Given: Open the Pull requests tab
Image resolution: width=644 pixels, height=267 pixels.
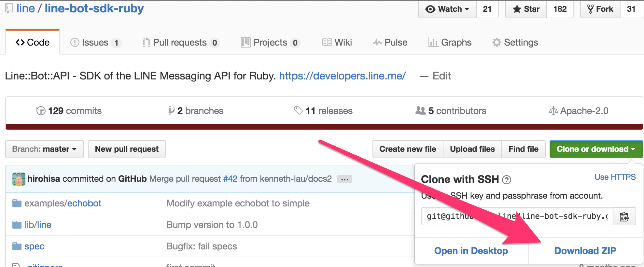Looking at the screenshot, I should (180, 43).
